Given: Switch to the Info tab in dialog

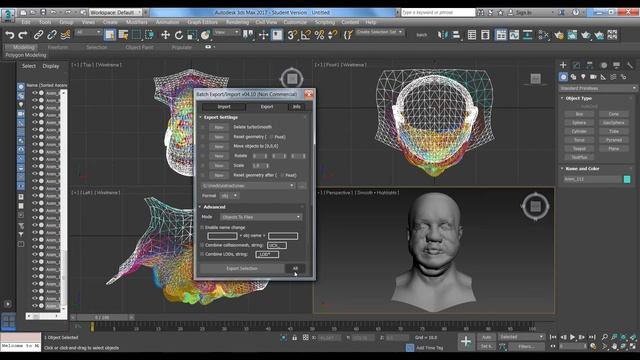Looking at the screenshot, I should pyautogui.click(x=297, y=107).
